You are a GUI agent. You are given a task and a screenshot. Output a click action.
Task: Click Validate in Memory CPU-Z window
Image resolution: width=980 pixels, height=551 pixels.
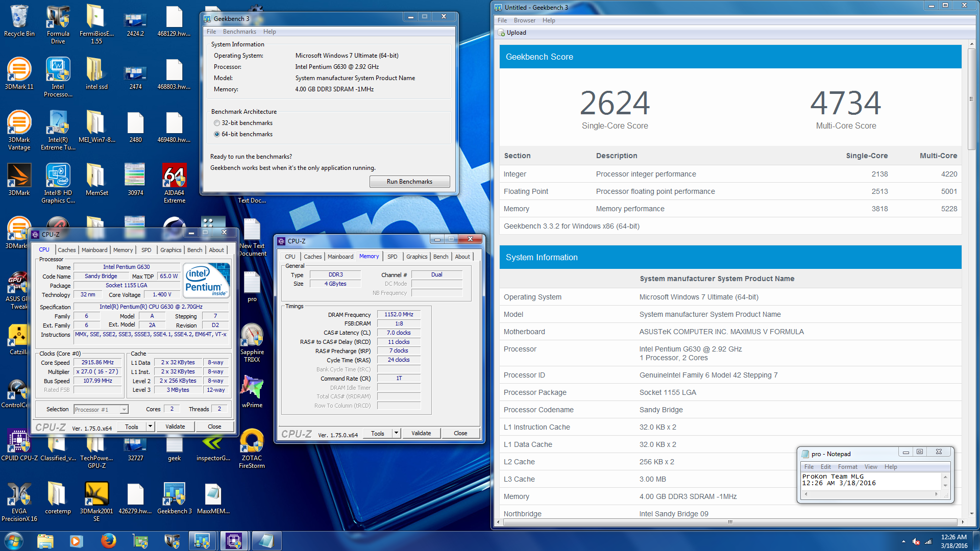click(x=421, y=433)
